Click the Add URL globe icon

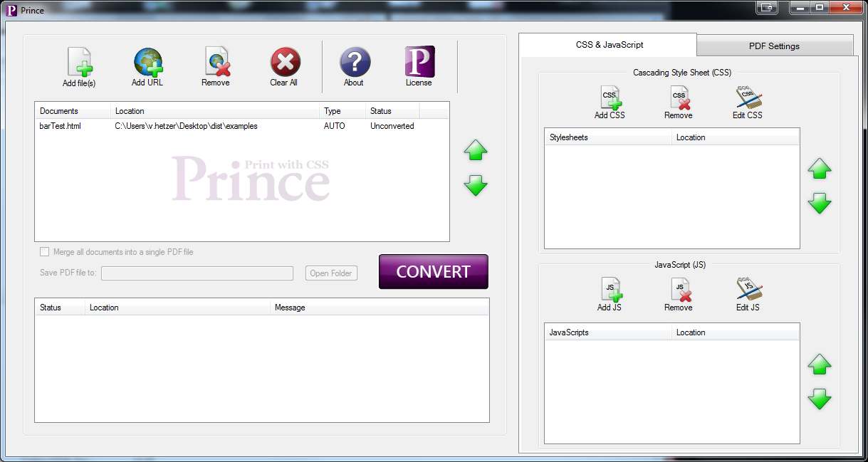point(147,63)
